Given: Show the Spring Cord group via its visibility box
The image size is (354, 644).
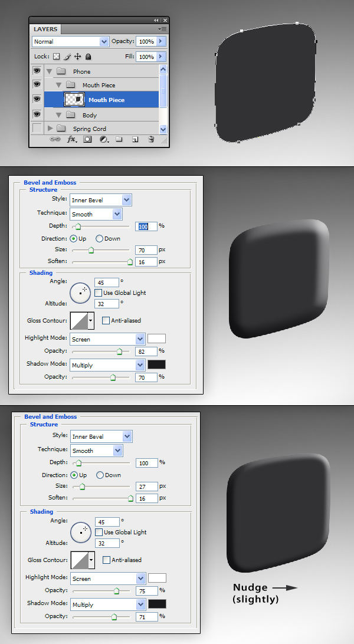Looking at the screenshot, I should click(37, 128).
